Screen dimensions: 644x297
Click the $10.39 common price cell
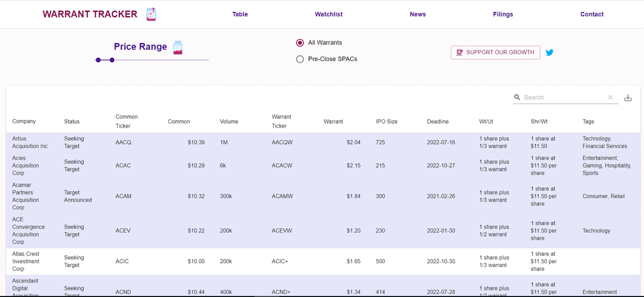pyautogui.click(x=196, y=143)
